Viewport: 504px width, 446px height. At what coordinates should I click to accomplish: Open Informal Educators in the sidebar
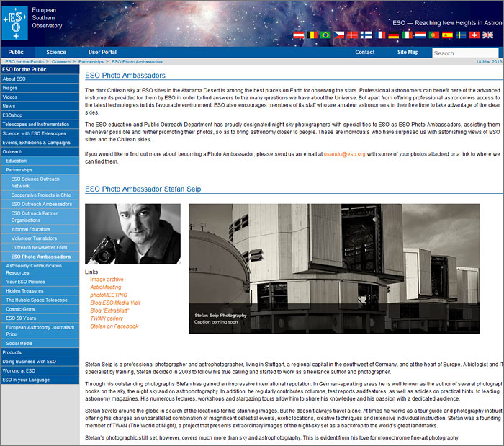click(x=40, y=229)
